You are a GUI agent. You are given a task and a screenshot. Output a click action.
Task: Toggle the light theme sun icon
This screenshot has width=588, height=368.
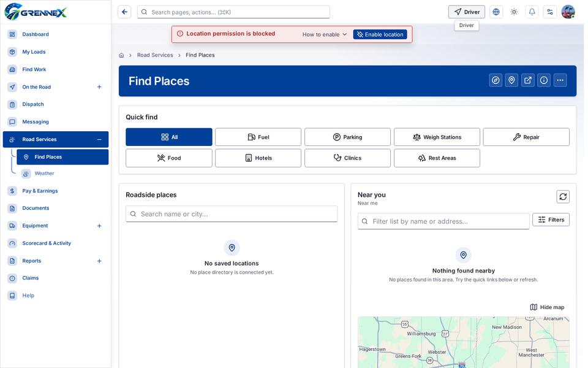coord(514,12)
